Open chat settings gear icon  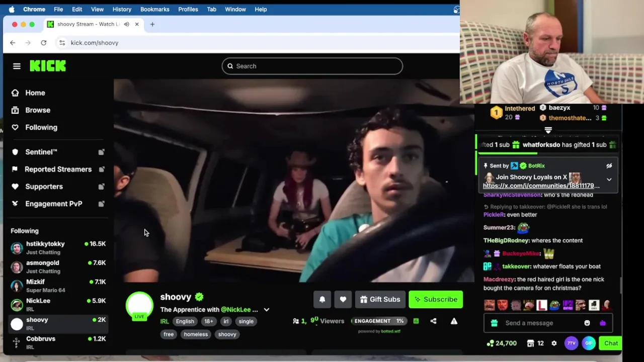click(x=554, y=343)
